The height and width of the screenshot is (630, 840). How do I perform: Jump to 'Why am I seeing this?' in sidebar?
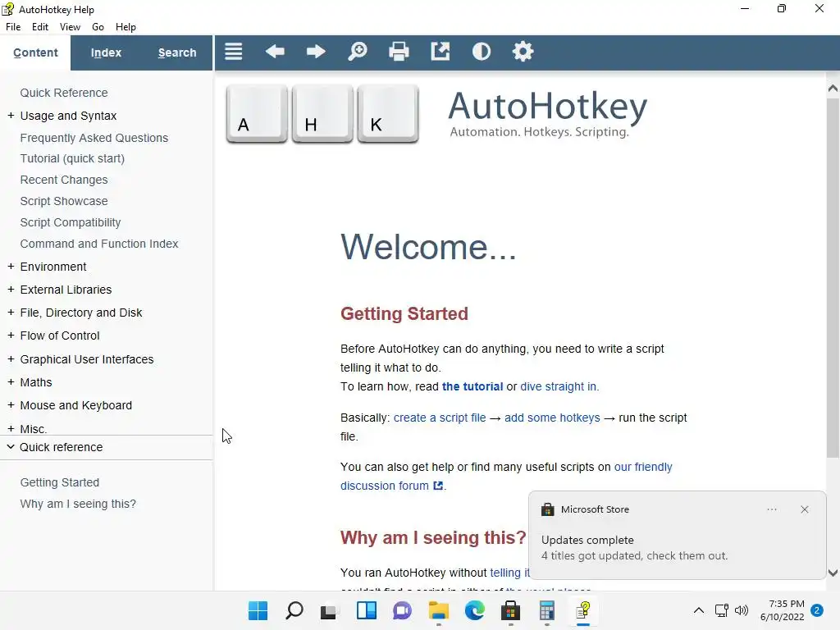[78, 504]
